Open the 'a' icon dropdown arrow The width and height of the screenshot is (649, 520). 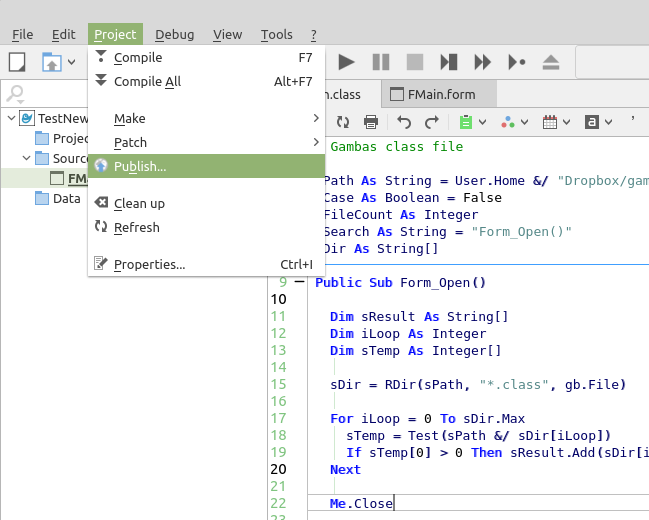coord(608,122)
